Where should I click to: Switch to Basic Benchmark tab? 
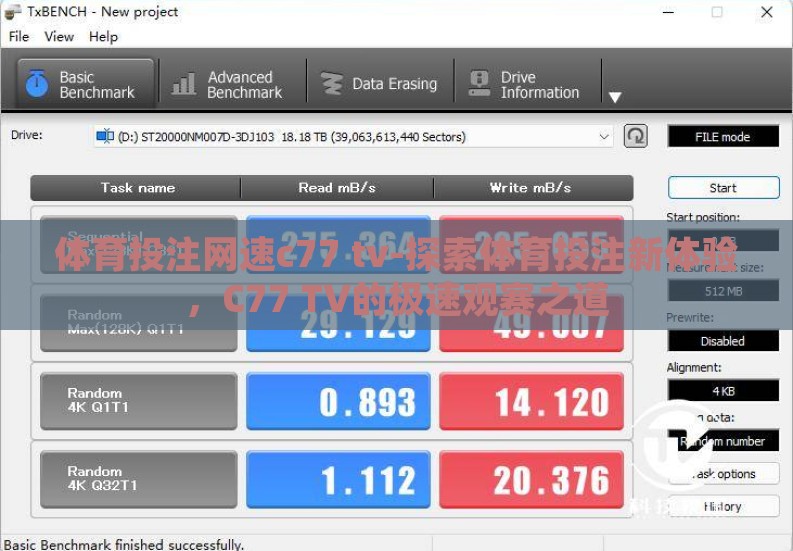pyautogui.click(x=85, y=83)
